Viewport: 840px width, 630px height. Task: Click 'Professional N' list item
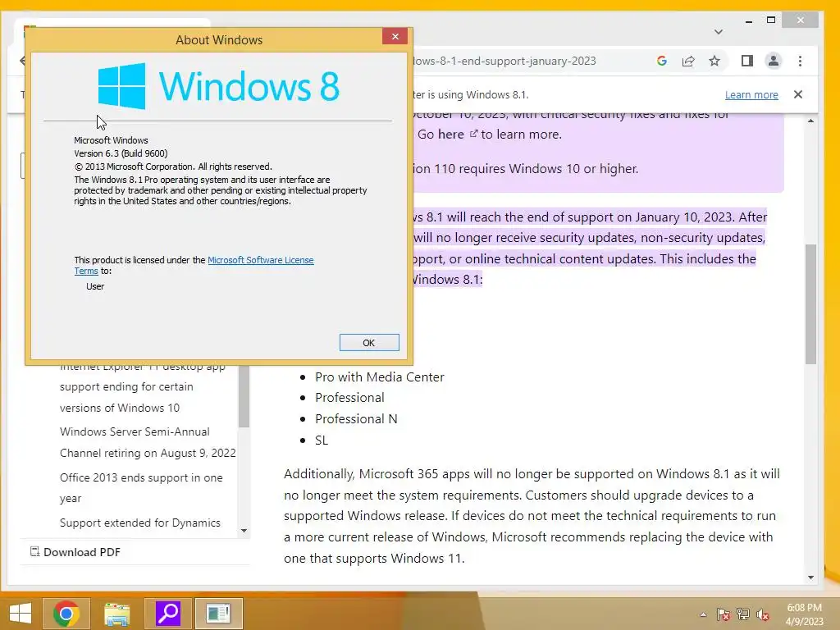(x=356, y=419)
